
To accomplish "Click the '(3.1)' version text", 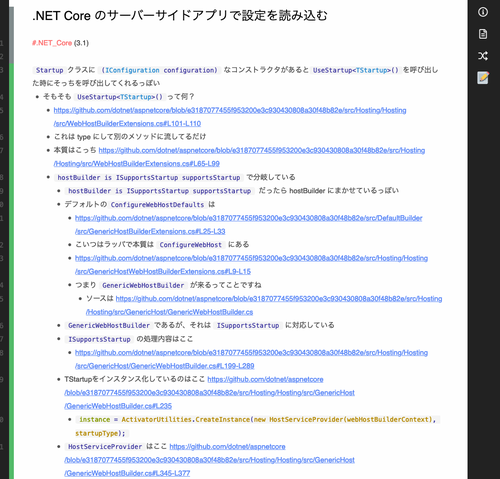I will 81,43.
